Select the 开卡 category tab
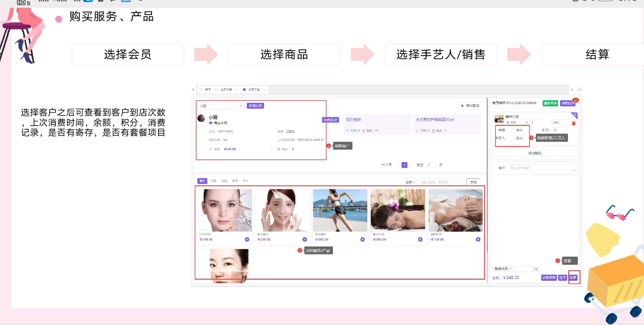Image resolution: width=644 pixels, height=325 pixels. (x=246, y=181)
